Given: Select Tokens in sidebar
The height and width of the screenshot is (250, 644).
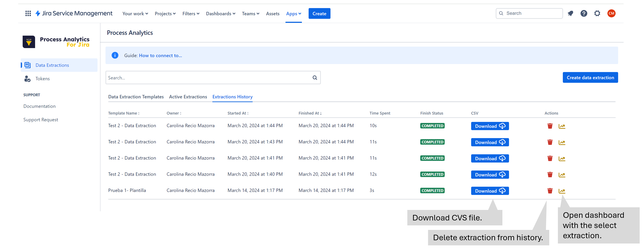Looking at the screenshot, I should click(59, 79).
